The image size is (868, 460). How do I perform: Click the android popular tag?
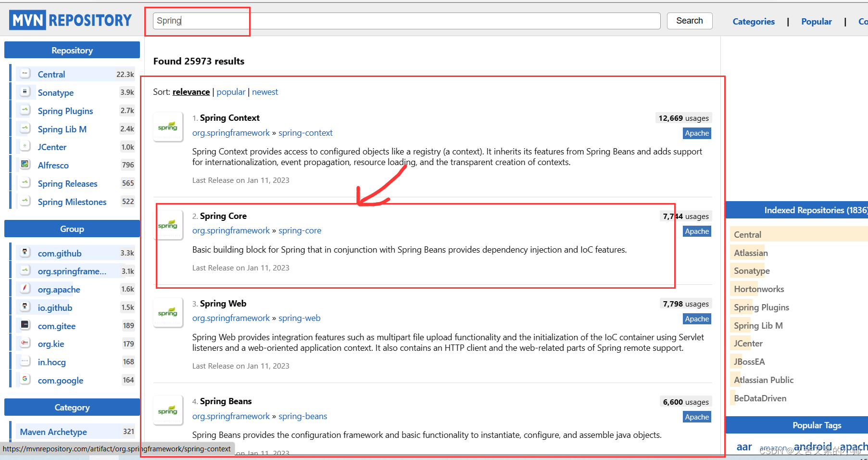coord(813,447)
